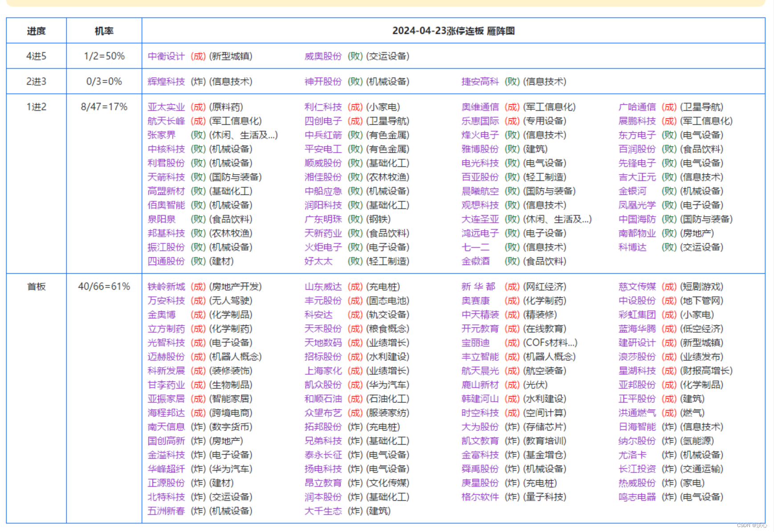Select the 好太太 stock name
The width and height of the screenshot is (774, 532).
(x=318, y=261)
